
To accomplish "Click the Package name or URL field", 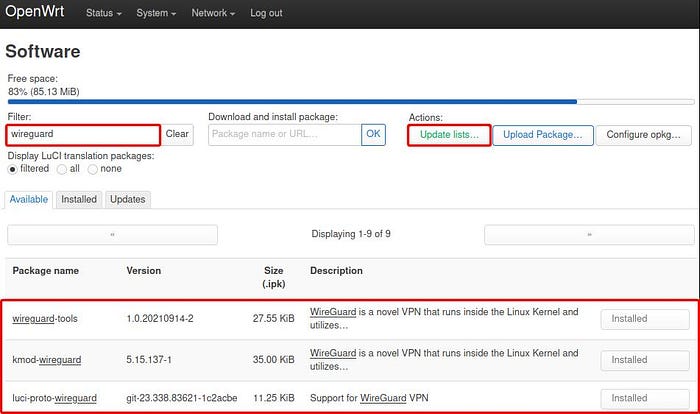I will click(x=284, y=134).
